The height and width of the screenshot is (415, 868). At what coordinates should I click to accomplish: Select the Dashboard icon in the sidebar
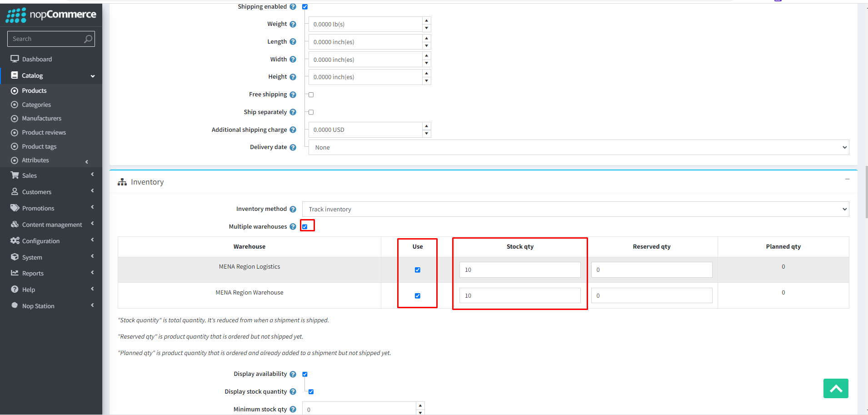tap(15, 59)
